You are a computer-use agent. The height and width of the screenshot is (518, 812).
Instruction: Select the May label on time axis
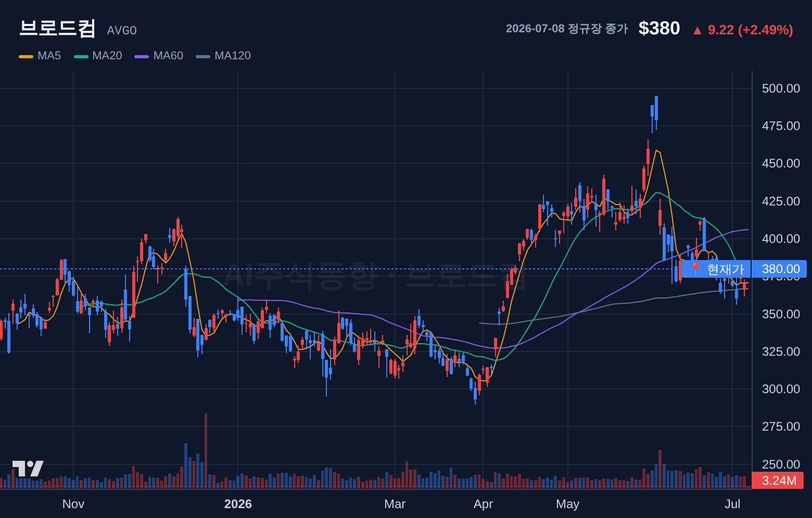[567, 504]
